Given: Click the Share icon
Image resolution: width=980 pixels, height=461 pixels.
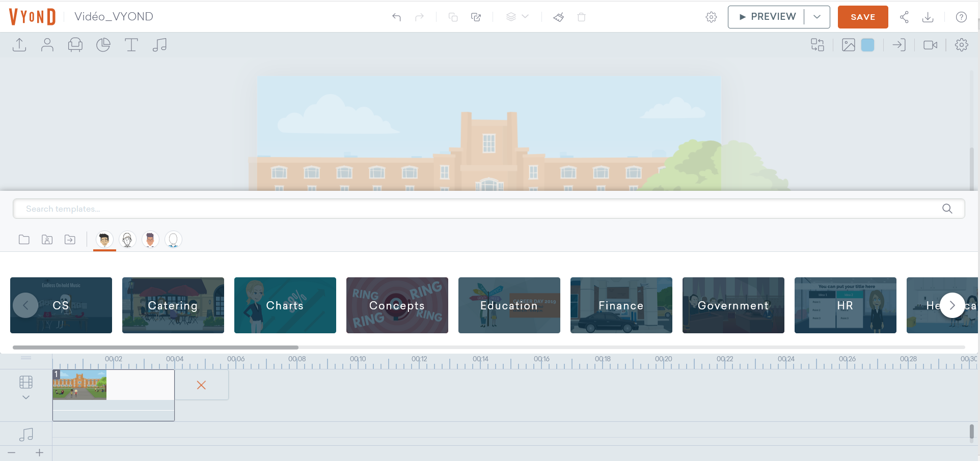Looking at the screenshot, I should (904, 17).
